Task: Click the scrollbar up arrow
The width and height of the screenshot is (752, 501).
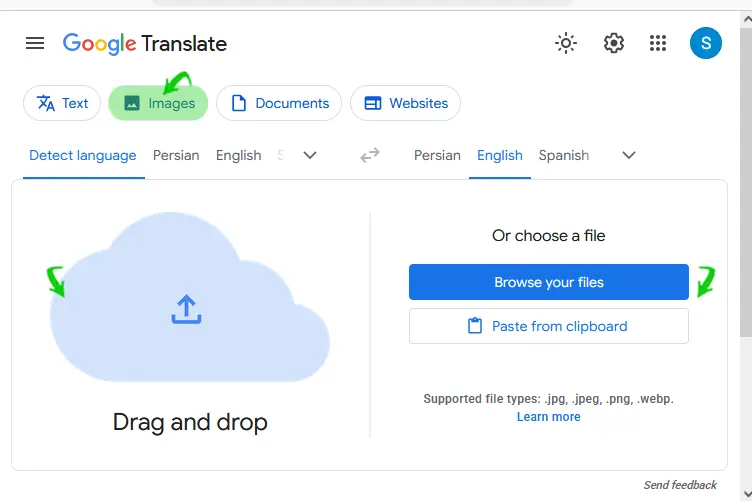Action: tap(747, 19)
